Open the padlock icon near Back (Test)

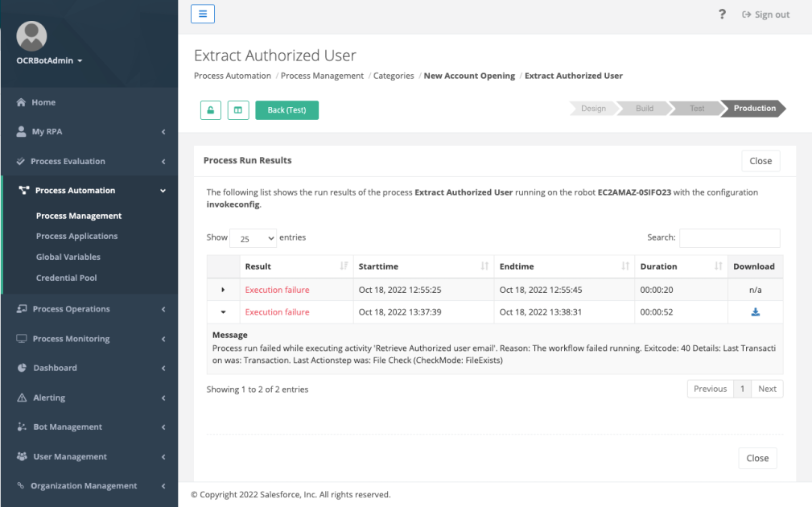[x=209, y=109]
